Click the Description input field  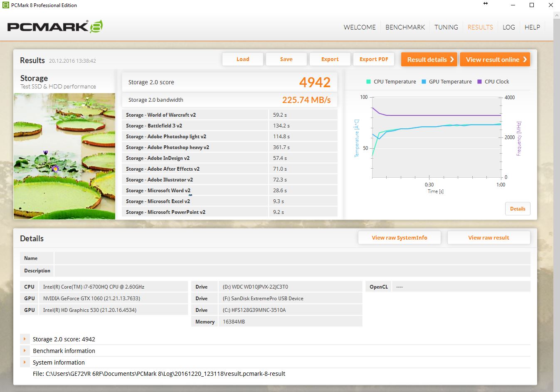click(292, 271)
